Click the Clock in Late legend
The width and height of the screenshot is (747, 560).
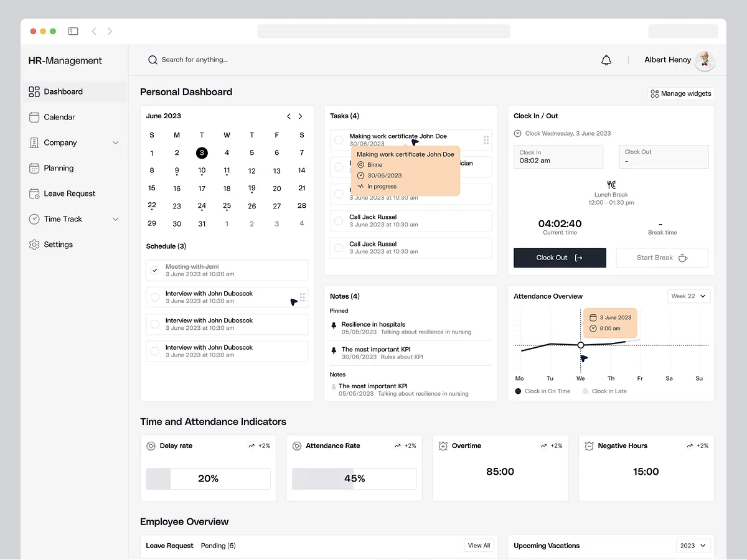[x=604, y=391]
